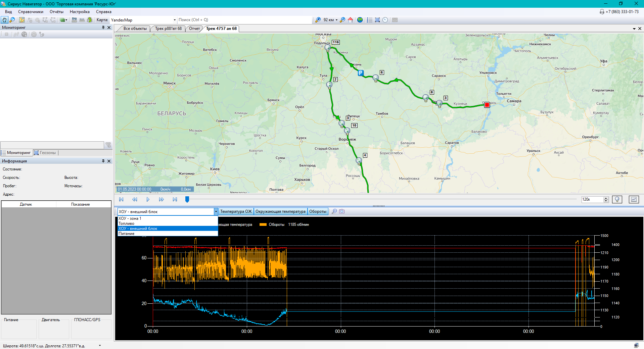644x349 pixels.
Task: Switch to the Все объекты tab
Action: pyautogui.click(x=135, y=29)
